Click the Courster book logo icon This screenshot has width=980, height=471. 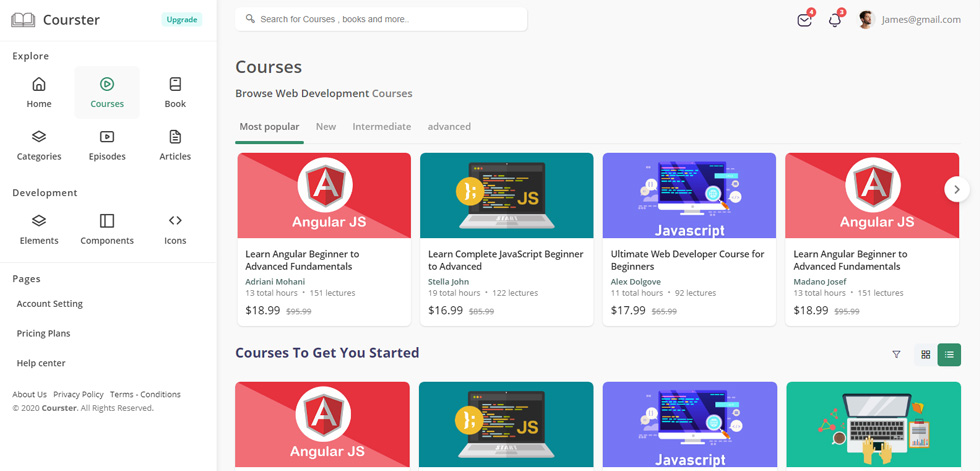[23, 20]
